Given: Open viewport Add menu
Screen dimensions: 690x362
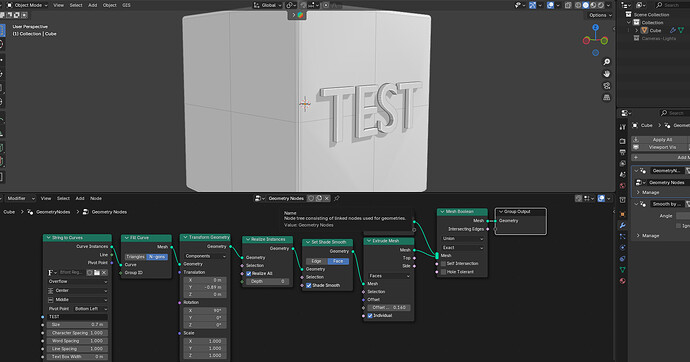Looking at the screenshot, I should [x=92, y=5].
